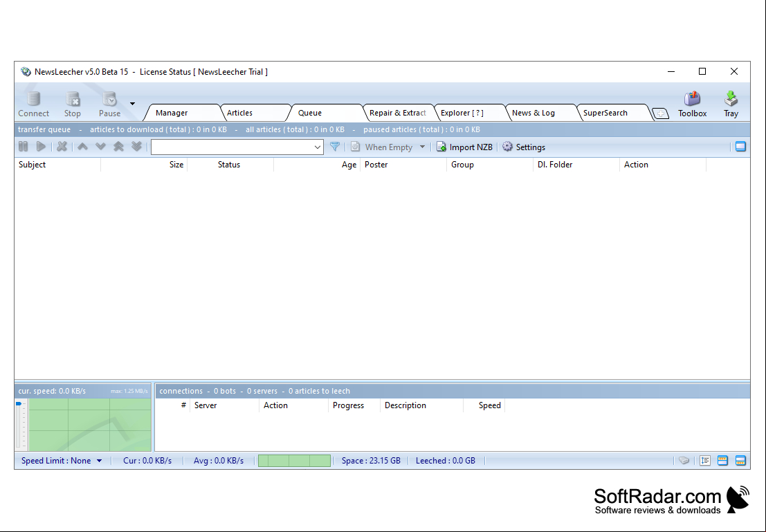
Task: Sort queue by Status column
Action: 230,165
